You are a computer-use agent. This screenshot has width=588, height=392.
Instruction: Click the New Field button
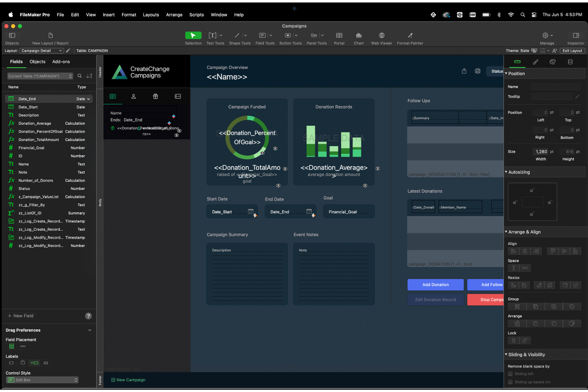coord(20,316)
